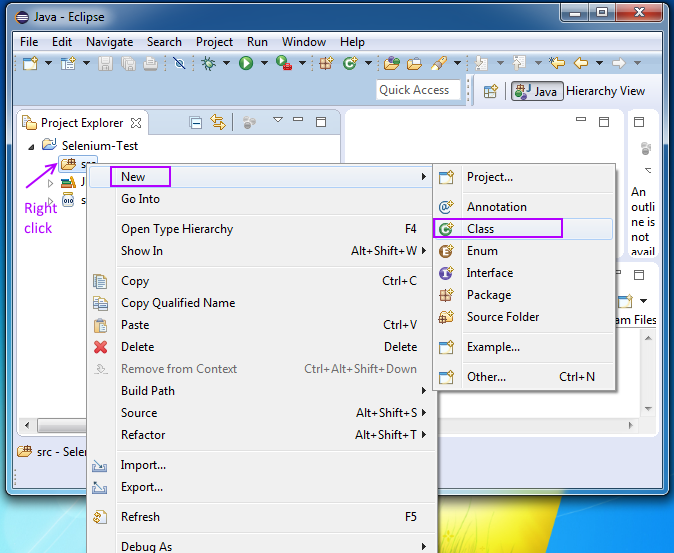Click the Run with external tools icon
The image size is (674, 553).
tap(284, 64)
